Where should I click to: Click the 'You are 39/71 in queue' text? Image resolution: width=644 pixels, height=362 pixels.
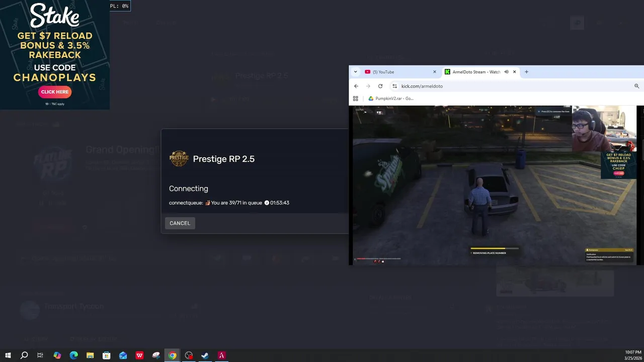[236, 203]
